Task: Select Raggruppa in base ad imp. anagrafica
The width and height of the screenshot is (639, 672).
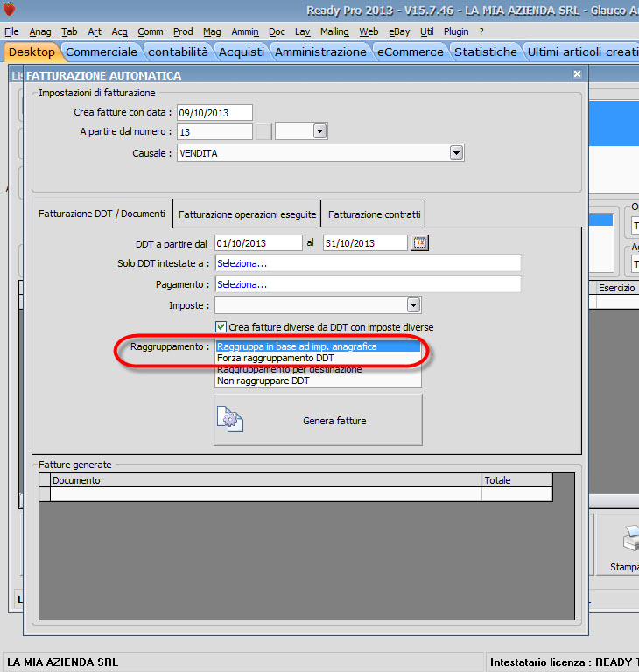Action: point(318,346)
